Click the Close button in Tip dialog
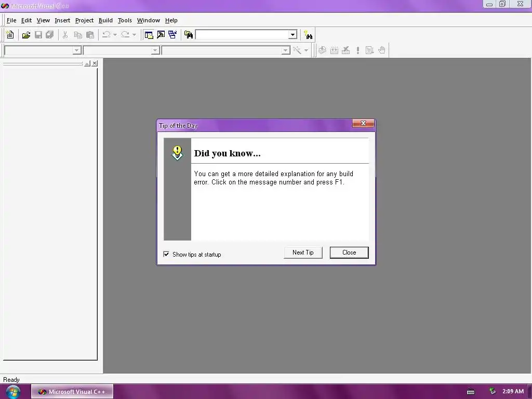 click(349, 252)
